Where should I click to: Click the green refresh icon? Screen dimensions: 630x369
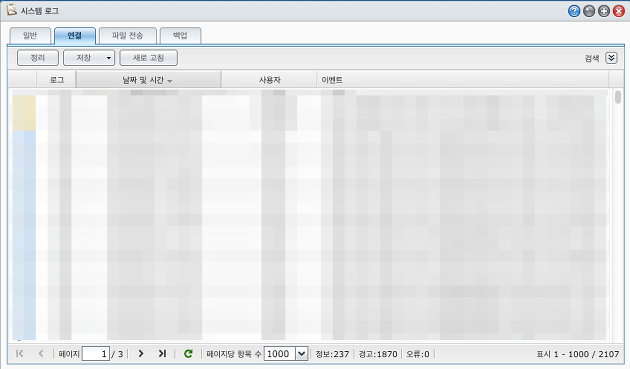click(x=188, y=353)
